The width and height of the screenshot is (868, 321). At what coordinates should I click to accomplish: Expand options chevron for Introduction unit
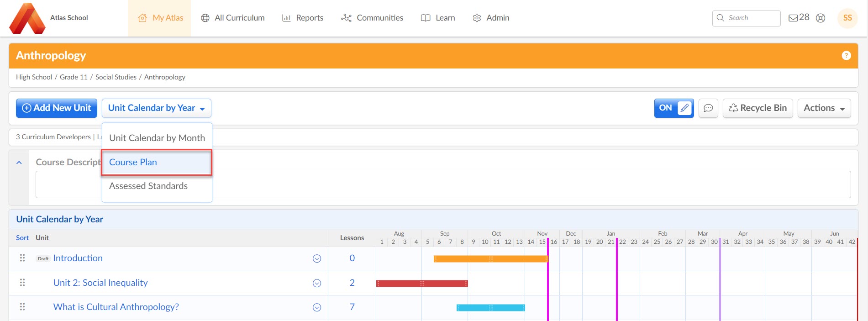(x=317, y=258)
